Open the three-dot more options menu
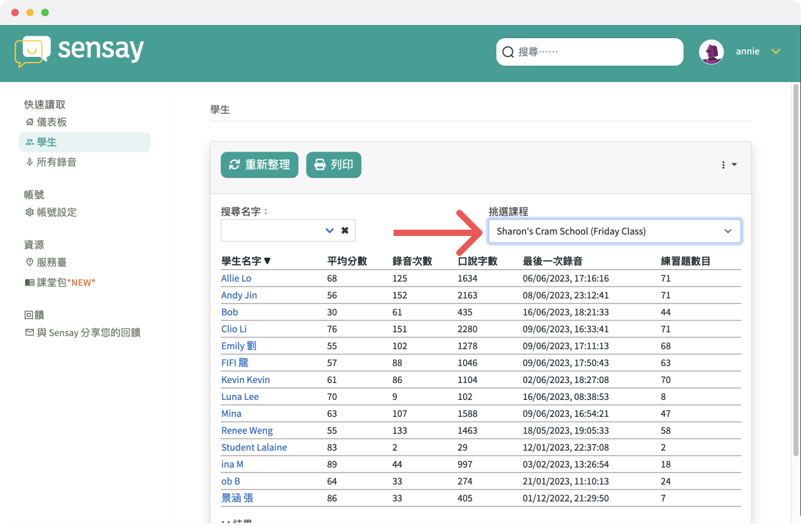The image size is (801, 532). click(728, 165)
